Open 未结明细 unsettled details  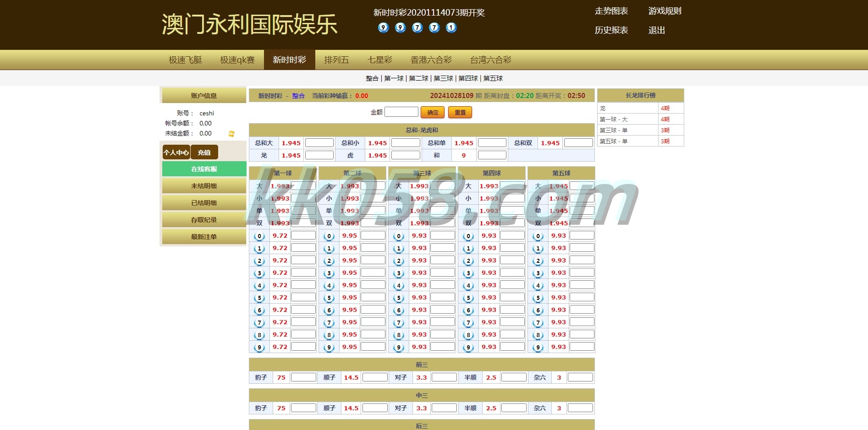(204, 186)
